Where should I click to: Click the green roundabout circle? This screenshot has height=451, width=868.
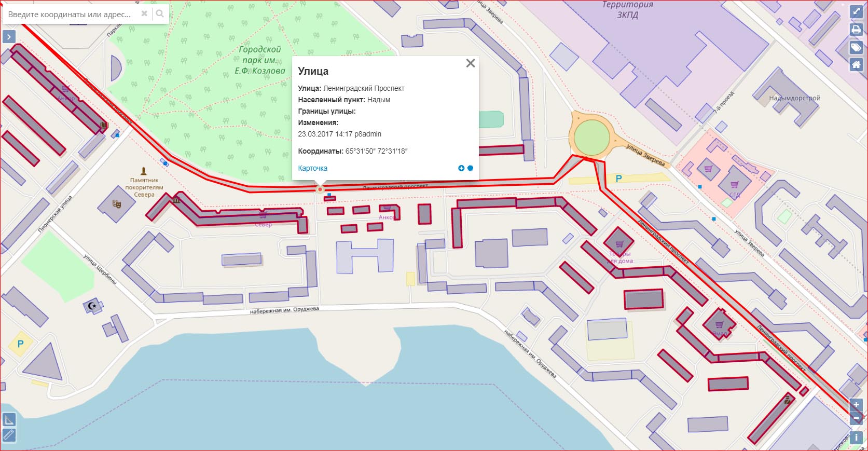[x=591, y=138]
